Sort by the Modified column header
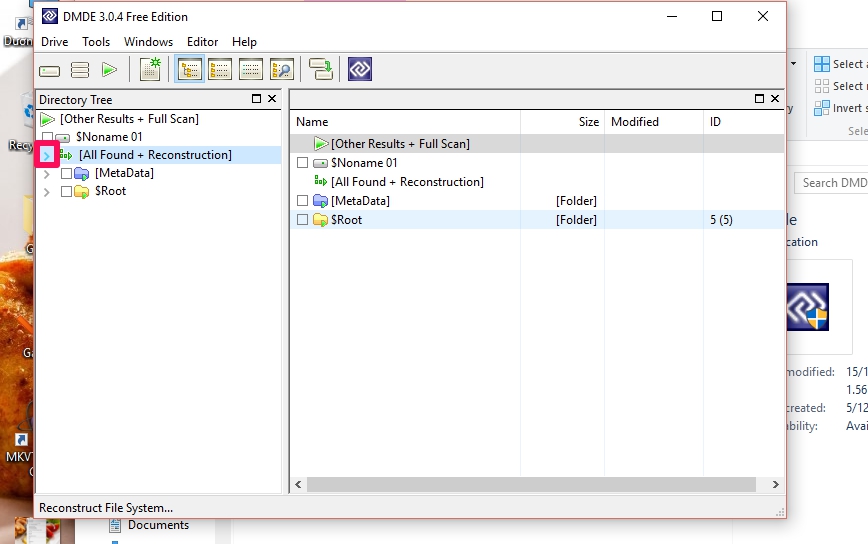The height and width of the screenshot is (544, 868). click(x=654, y=122)
